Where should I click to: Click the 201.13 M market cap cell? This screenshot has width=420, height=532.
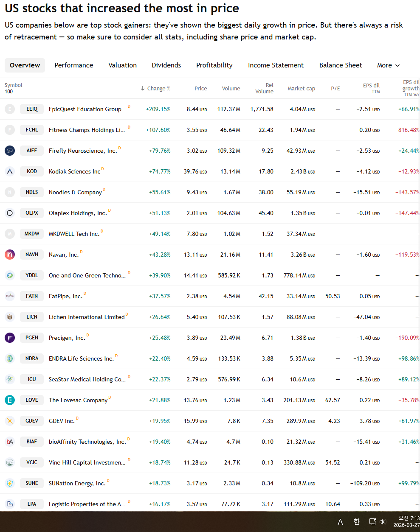point(299,400)
